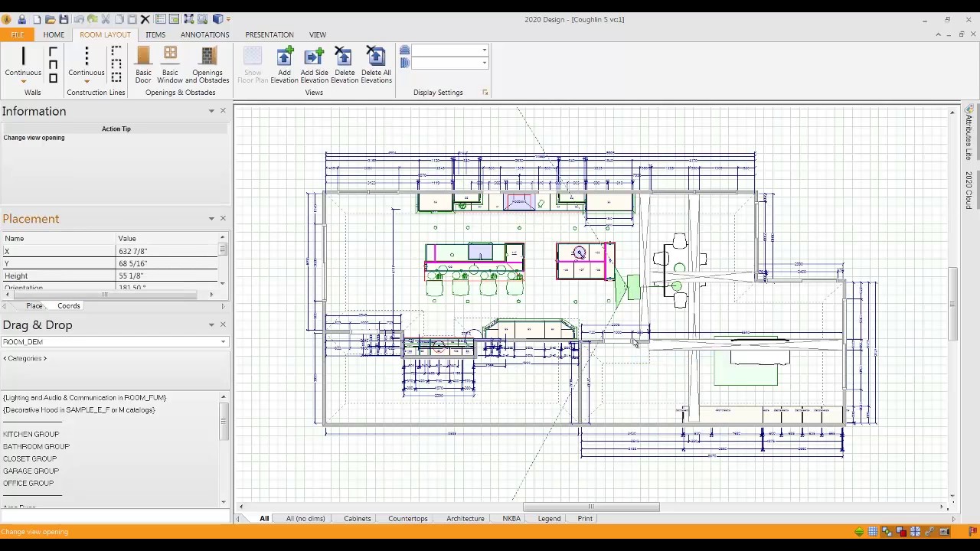The image size is (980, 551).
Task: Click Add Elevation
Action: (x=284, y=65)
